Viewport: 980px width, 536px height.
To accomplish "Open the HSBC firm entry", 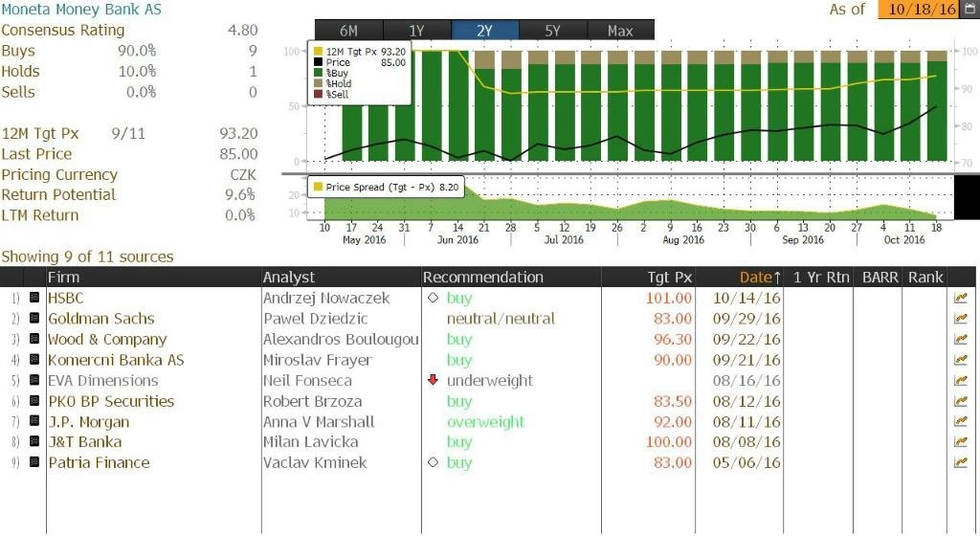I will pyautogui.click(x=65, y=298).
